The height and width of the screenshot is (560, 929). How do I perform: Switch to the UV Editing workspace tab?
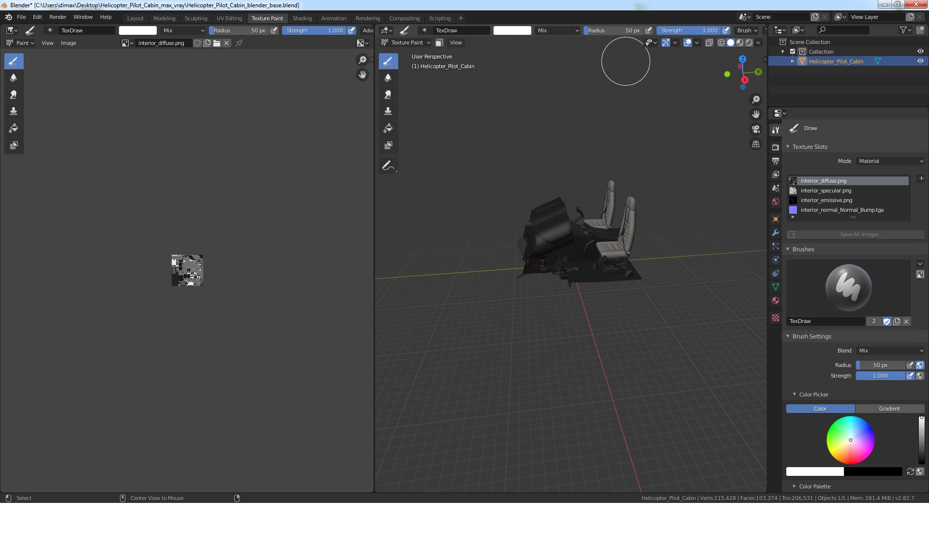229,18
